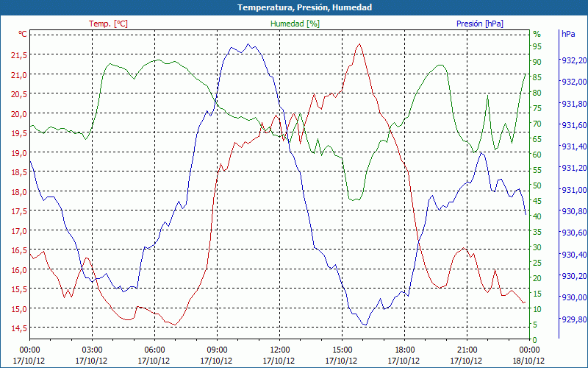The height and width of the screenshot is (368, 588).
Task: Click the 50 humidity axis value
Action: click(x=537, y=185)
